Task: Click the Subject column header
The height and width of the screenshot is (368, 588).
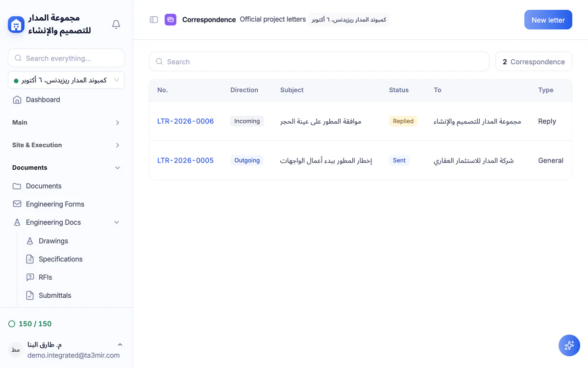Action: pos(292,90)
